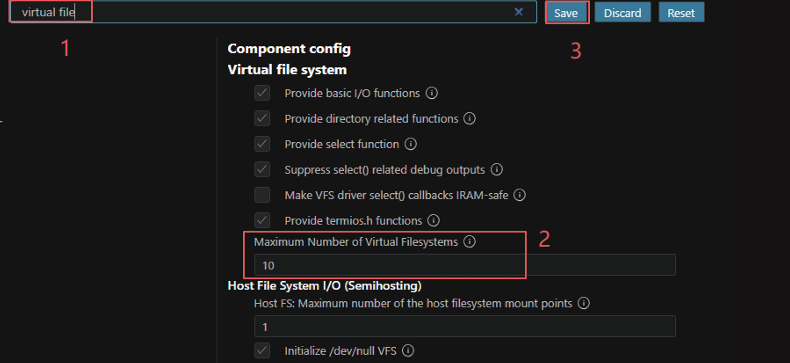Click the Save button
Image resolution: width=790 pixels, height=363 pixels.
point(566,13)
